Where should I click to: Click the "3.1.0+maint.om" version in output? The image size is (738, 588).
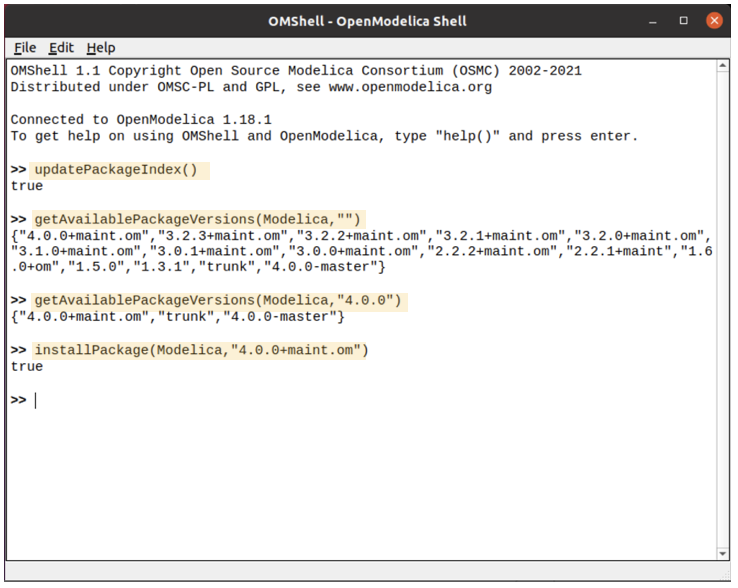(76, 251)
